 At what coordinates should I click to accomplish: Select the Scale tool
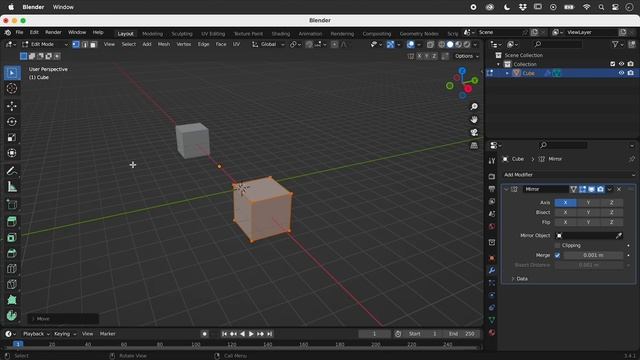[12, 138]
